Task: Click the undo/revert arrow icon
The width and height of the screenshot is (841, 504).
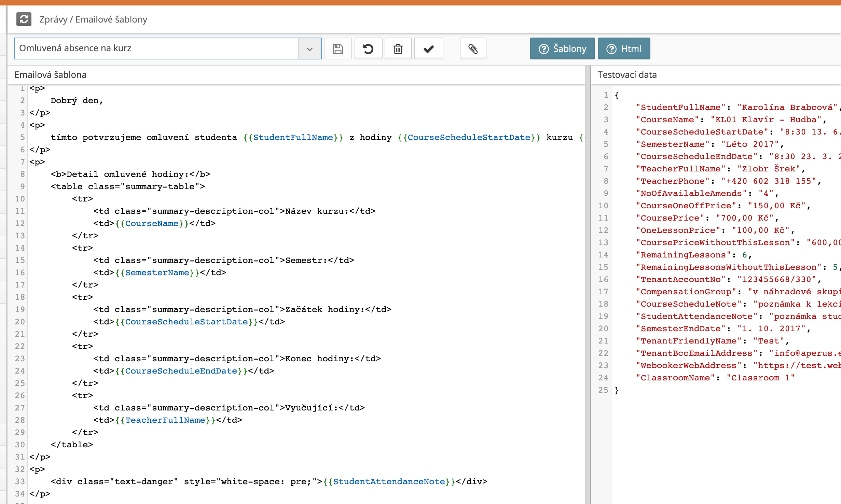Action: [x=368, y=49]
